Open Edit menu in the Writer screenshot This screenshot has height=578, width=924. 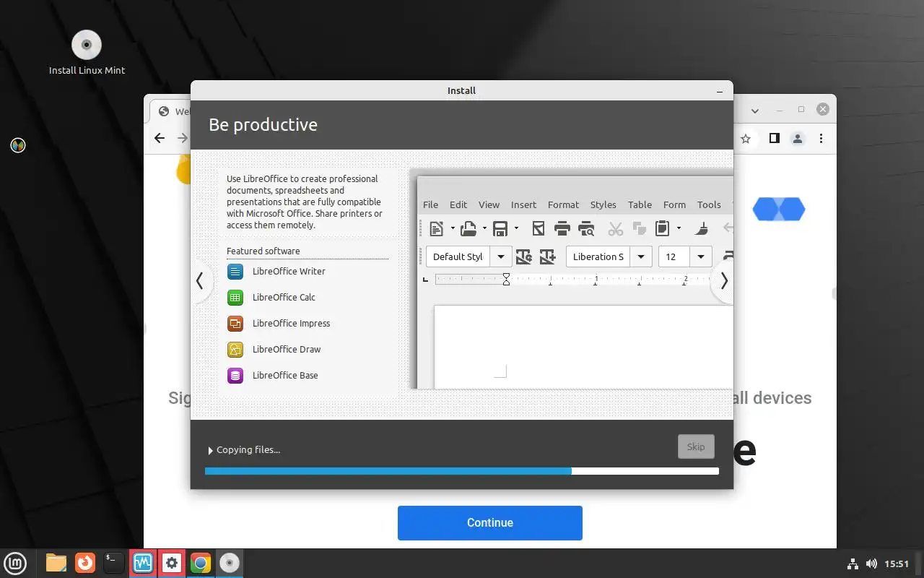tap(458, 204)
